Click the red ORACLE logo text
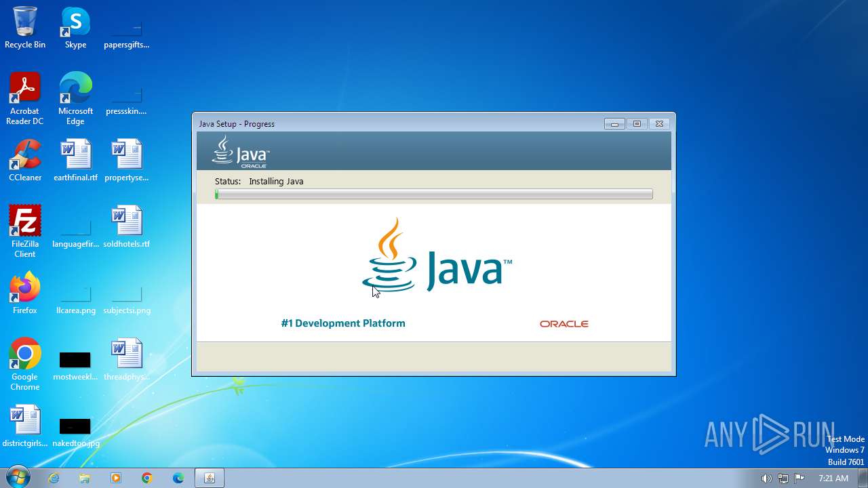Viewport: 868px width, 488px height. coord(564,324)
